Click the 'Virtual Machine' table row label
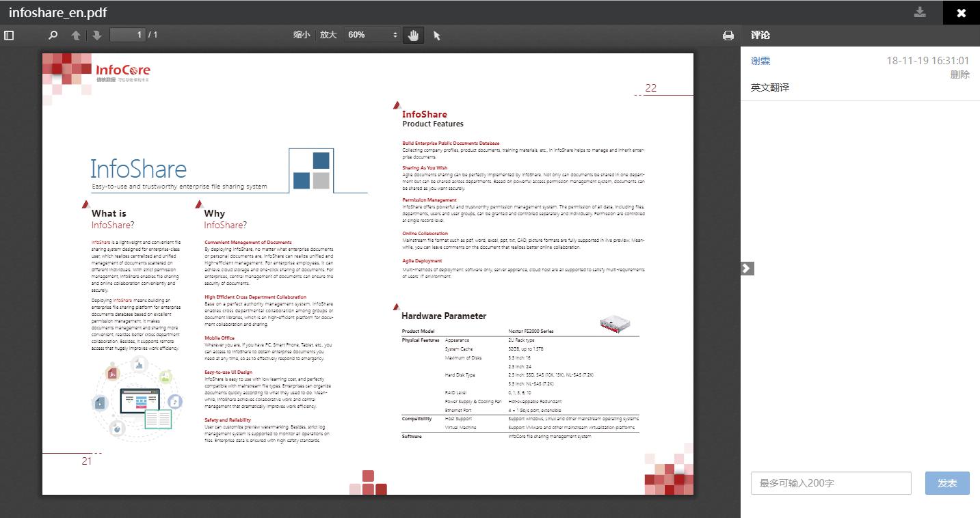 (x=460, y=427)
